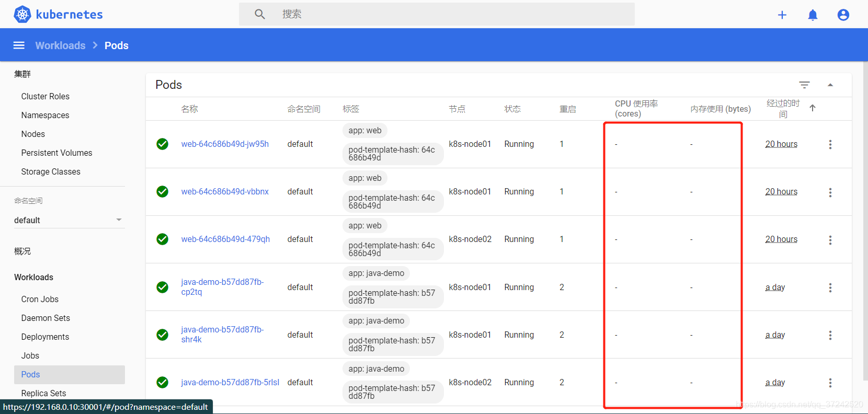Image resolution: width=868 pixels, height=414 pixels.
Task: Open actions menu for web-64c686b49d-jw95h
Action: pyautogui.click(x=830, y=144)
